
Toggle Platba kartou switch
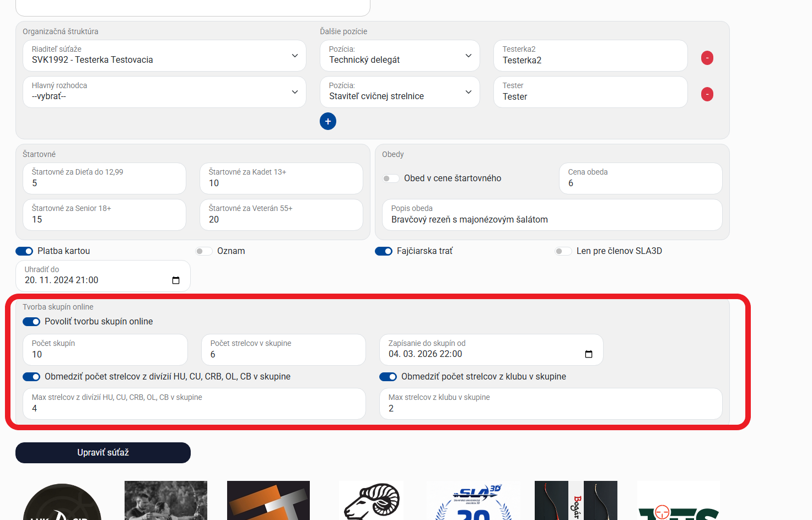[25, 251]
